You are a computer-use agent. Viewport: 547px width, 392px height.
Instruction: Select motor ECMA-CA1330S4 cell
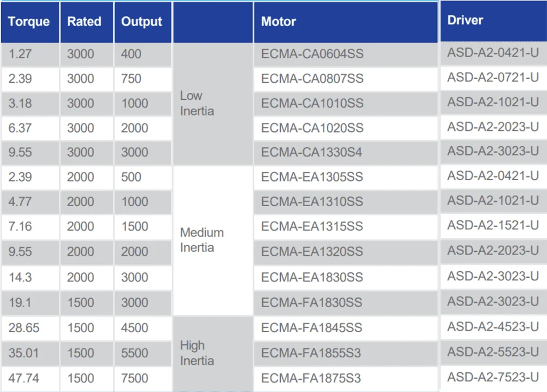[x=346, y=153]
